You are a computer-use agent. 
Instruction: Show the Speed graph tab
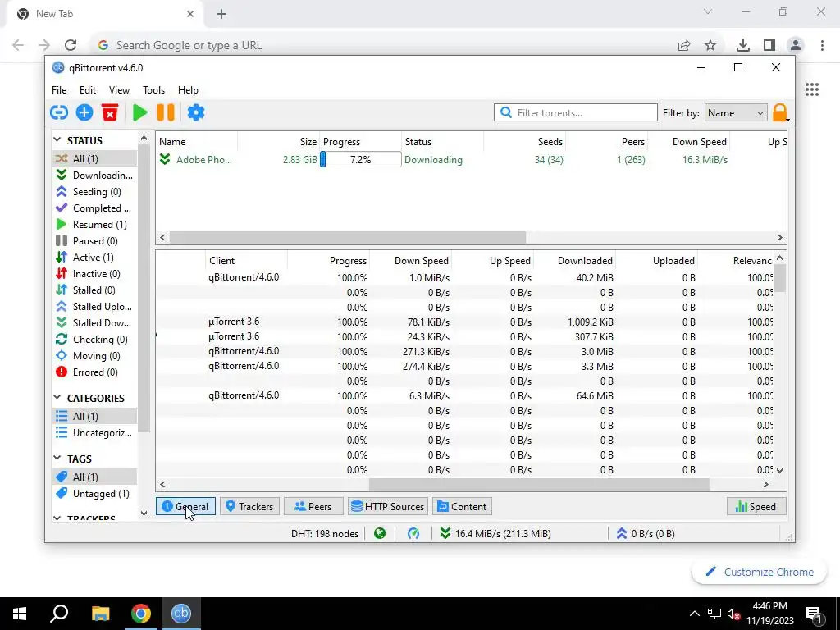[x=756, y=506]
